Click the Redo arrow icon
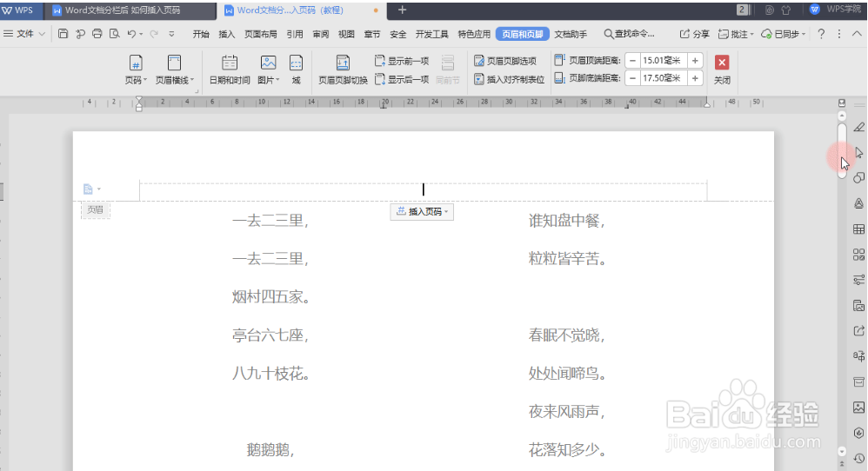868x471 pixels. (154, 34)
